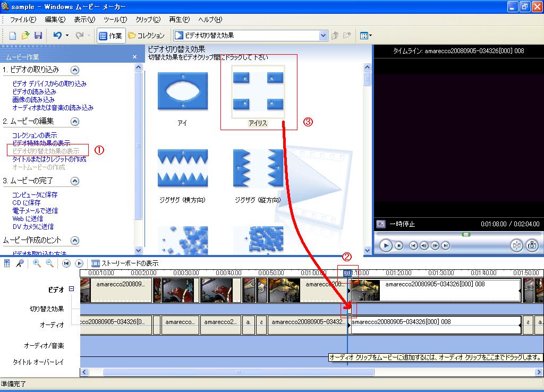Screen dimensions: 544x392
Task: Click the Redo toolbar icon
Action: click(80, 36)
